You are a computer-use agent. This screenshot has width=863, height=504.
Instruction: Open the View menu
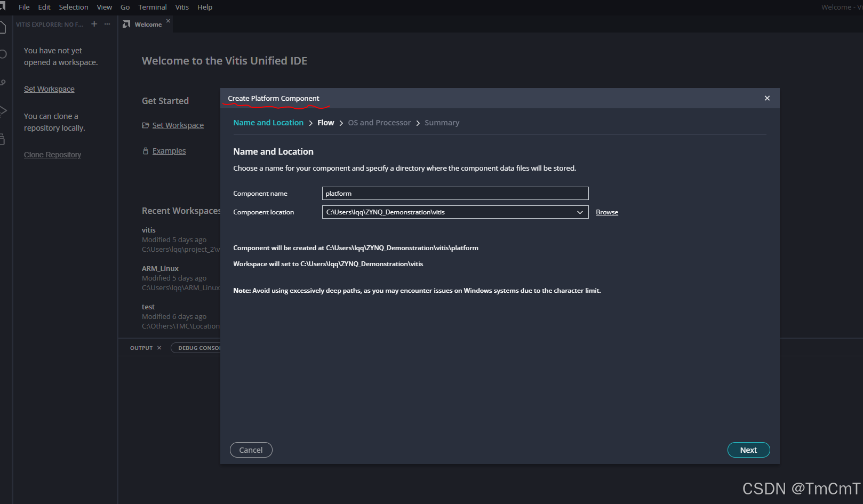click(105, 7)
